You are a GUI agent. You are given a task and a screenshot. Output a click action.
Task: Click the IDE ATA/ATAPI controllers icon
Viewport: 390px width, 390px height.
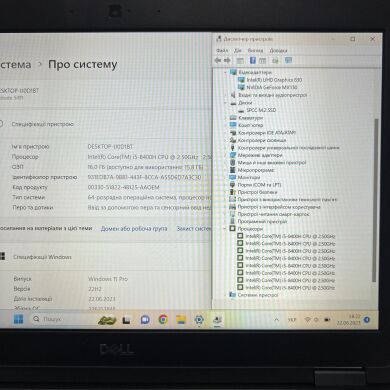point(233,133)
